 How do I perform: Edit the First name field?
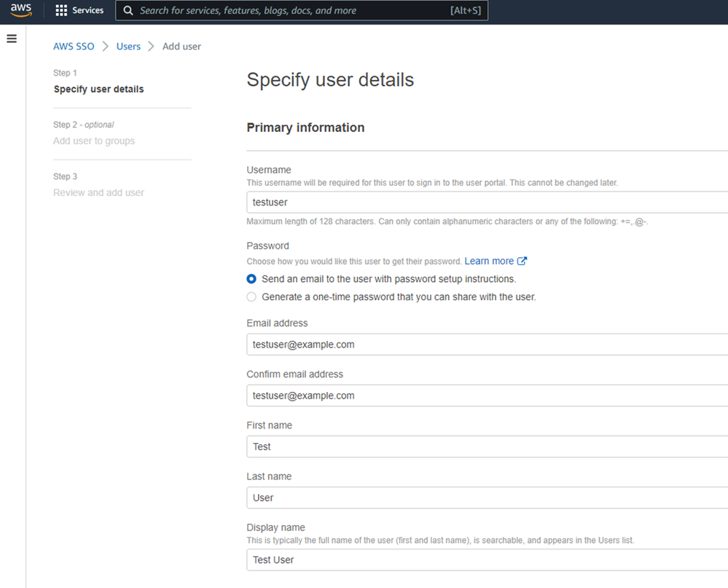tap(487, 447)
